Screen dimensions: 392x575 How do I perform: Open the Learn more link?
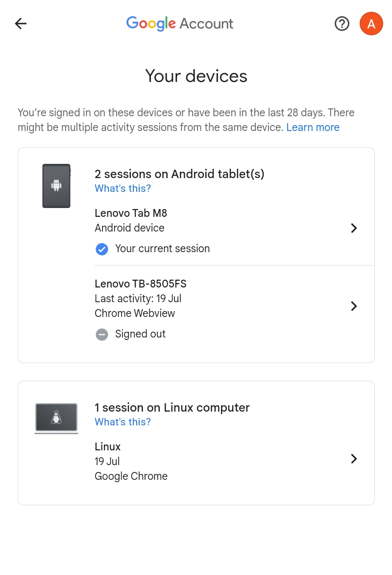click(x=313, y=128)
